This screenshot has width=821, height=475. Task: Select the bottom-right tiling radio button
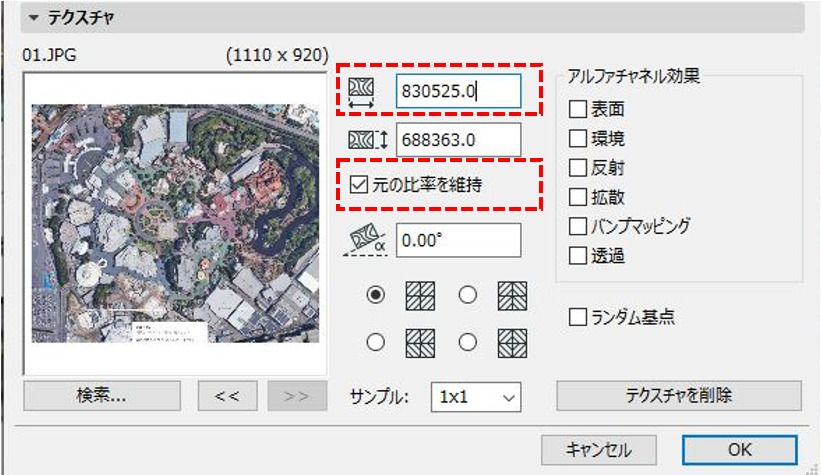click(467, 343)
